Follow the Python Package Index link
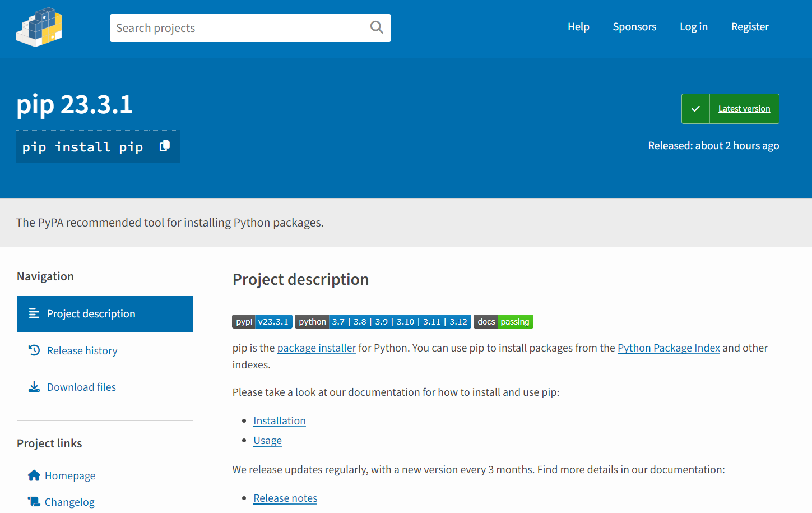The height and width of the screenshot is (513, 812). click(x=669, y=348)
